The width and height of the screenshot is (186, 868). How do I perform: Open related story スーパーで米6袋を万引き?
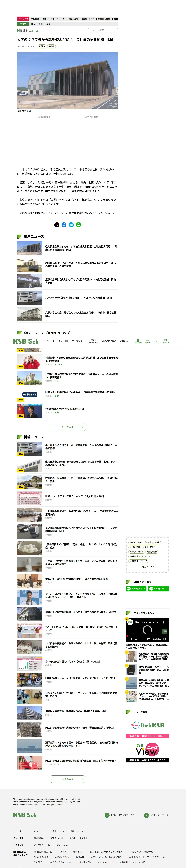[x=68, y=298]
